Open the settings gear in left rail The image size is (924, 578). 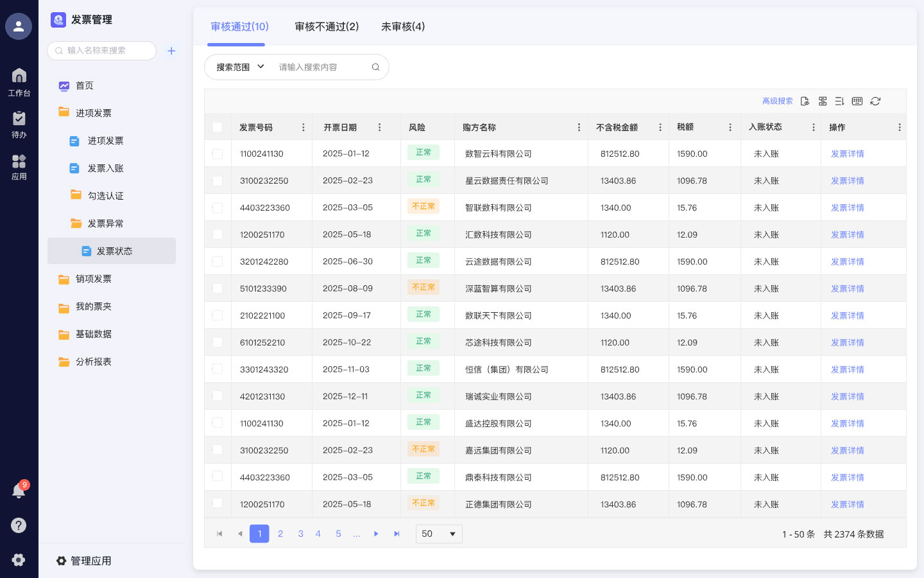pos(19,559)
